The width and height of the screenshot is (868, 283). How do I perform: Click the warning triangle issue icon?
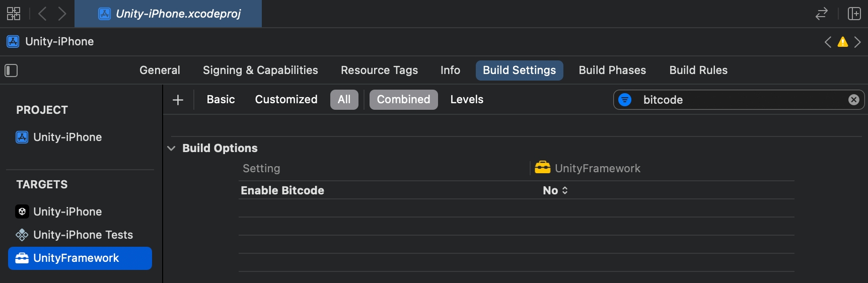tap(842, 42)
